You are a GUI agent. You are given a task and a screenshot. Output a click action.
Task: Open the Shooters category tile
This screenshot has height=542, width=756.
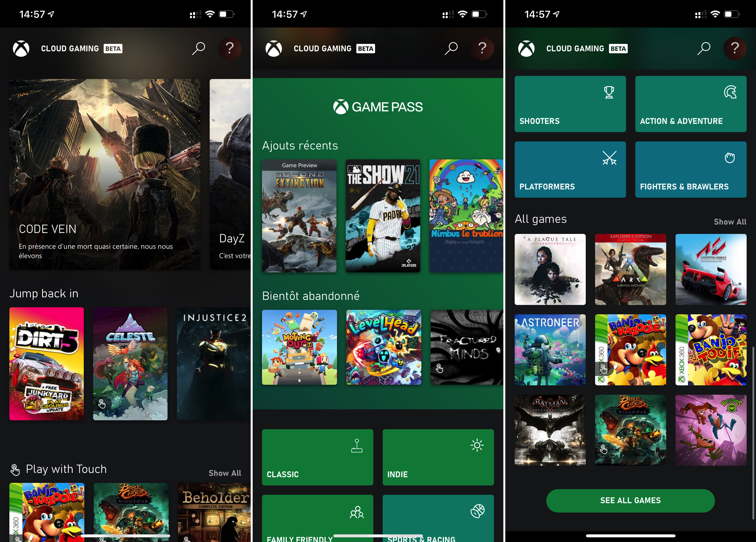(570, 104)
